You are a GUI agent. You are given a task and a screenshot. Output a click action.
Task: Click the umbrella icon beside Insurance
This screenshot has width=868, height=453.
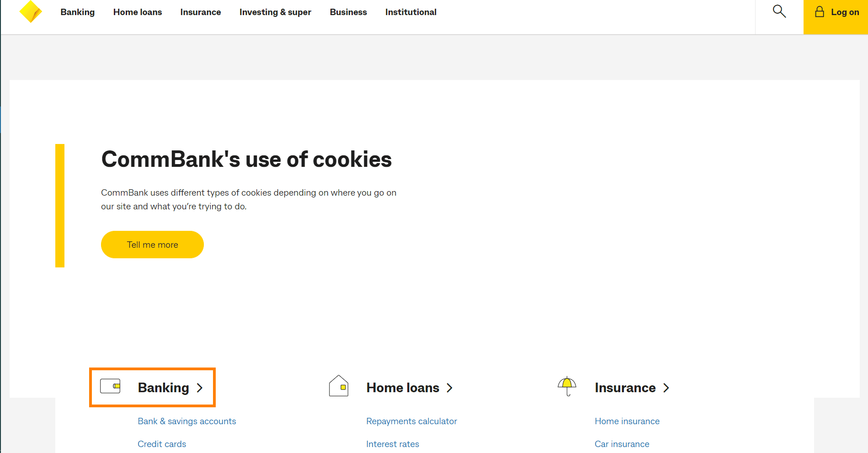click(x=567, y=386)
